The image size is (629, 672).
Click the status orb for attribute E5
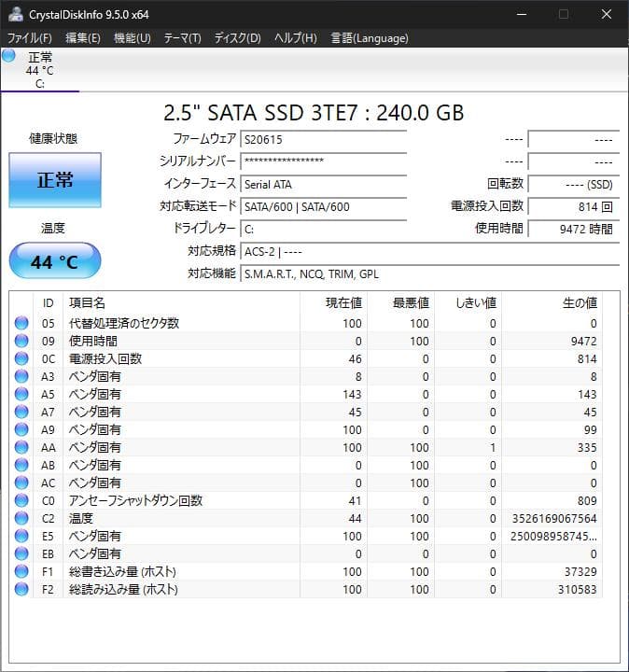coord(21,536)
